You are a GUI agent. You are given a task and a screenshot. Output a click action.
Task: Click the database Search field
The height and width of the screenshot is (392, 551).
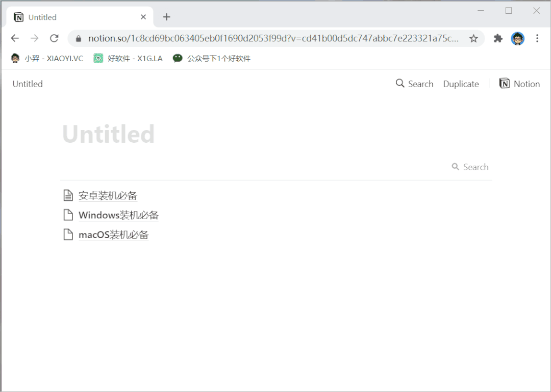pos(470,167)
